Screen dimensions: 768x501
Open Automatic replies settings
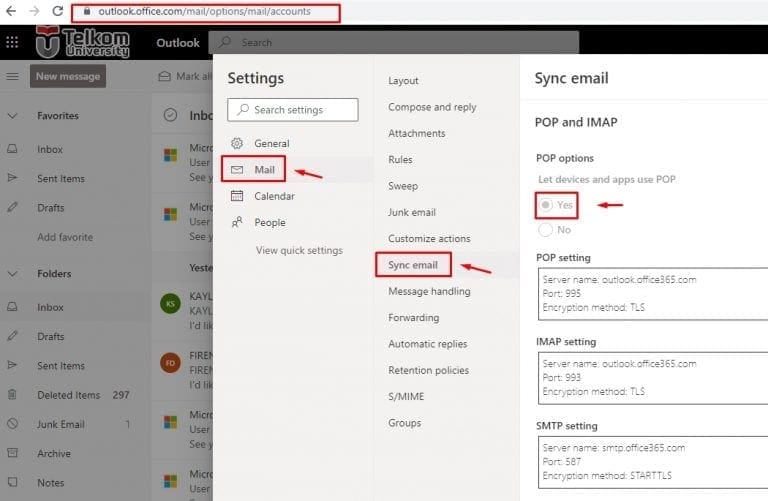pyautogui.click(x=428, y=344)
